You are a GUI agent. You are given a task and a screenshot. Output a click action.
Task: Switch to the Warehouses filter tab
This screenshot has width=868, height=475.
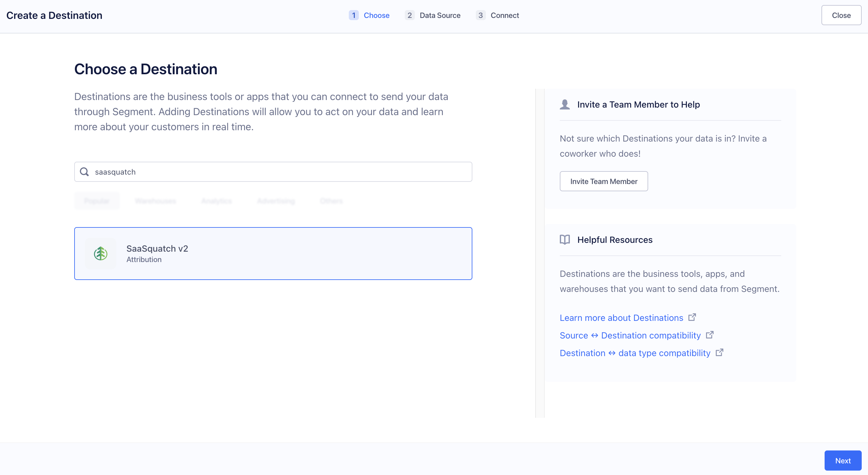[155, 201]
